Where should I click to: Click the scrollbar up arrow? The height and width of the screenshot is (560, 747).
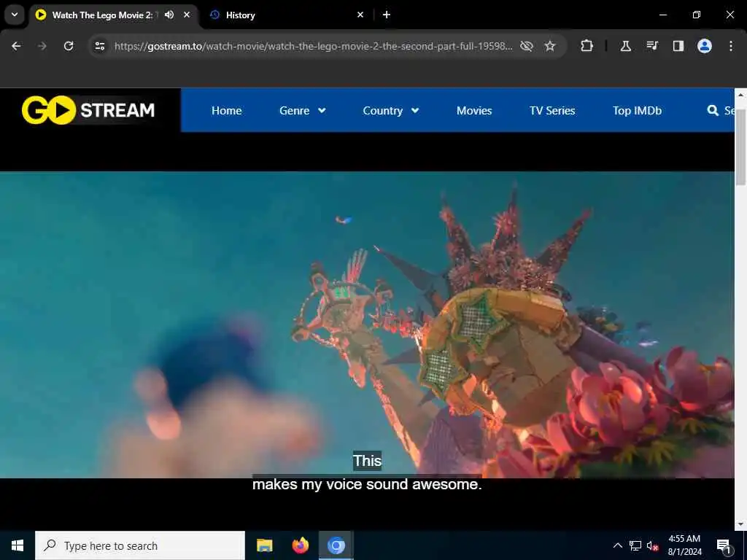740,94
